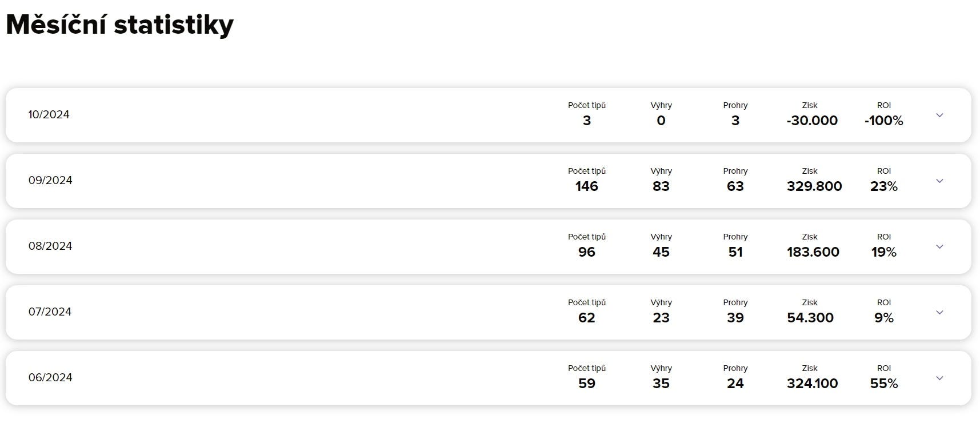Click the 83 Výhry value
The image size is (980, 427).
coord(661,186)
